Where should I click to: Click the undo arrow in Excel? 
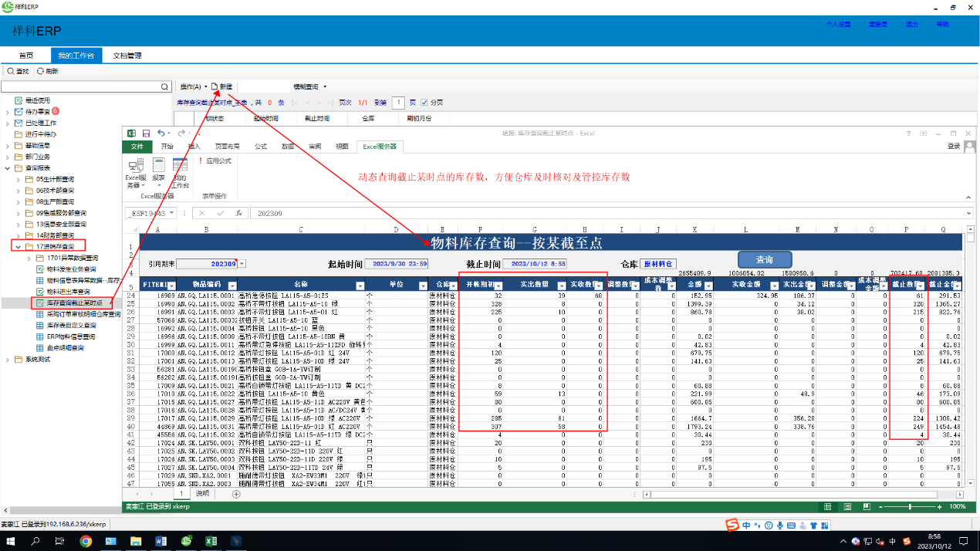click(x=160, y=134)
